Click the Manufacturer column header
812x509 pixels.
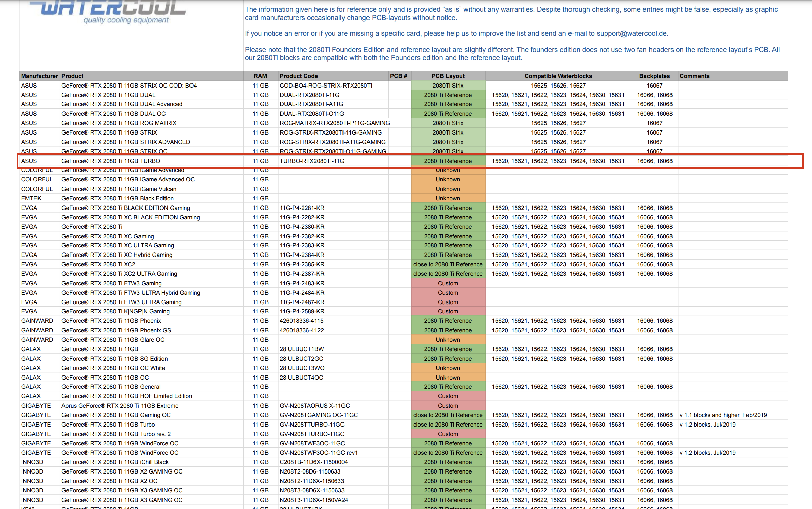click(40, 76)
